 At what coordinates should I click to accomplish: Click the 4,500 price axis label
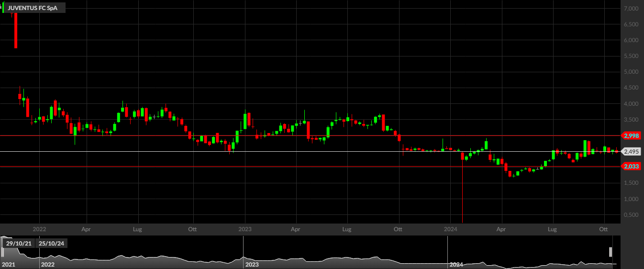[x=631, y=88]
